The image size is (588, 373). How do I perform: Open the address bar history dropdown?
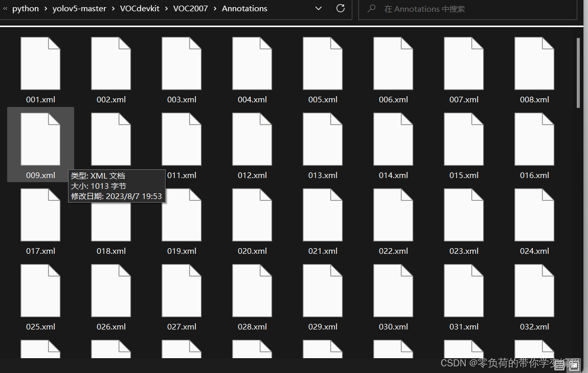coord(319,8)
